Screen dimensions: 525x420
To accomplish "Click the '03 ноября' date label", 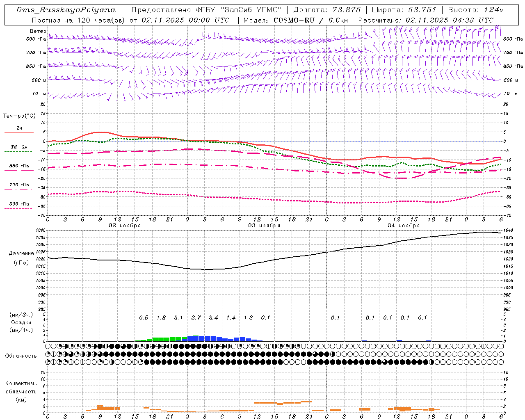I will click(x=264, y=225).
